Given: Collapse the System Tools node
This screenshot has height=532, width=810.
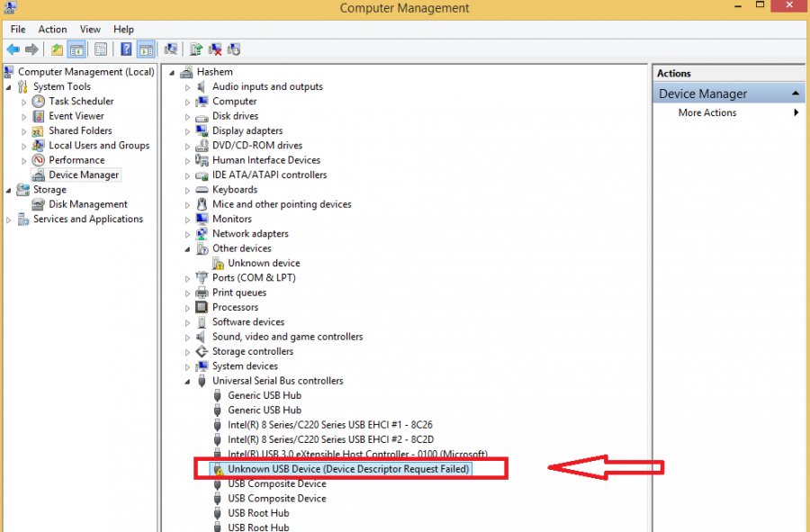Looking at the screenshot, I should (8, 87).
